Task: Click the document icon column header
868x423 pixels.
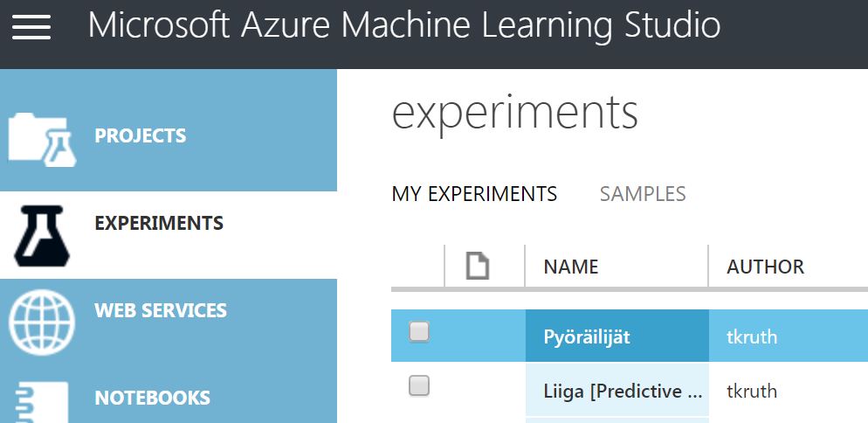Action: (477, 266)
